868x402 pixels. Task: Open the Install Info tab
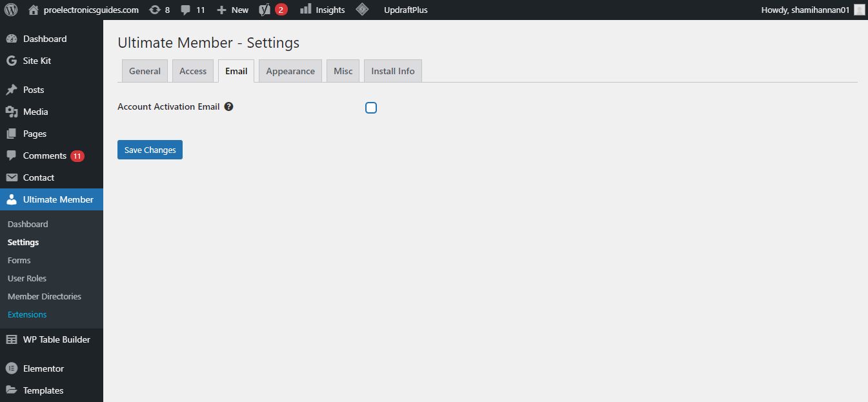(393, 71)
